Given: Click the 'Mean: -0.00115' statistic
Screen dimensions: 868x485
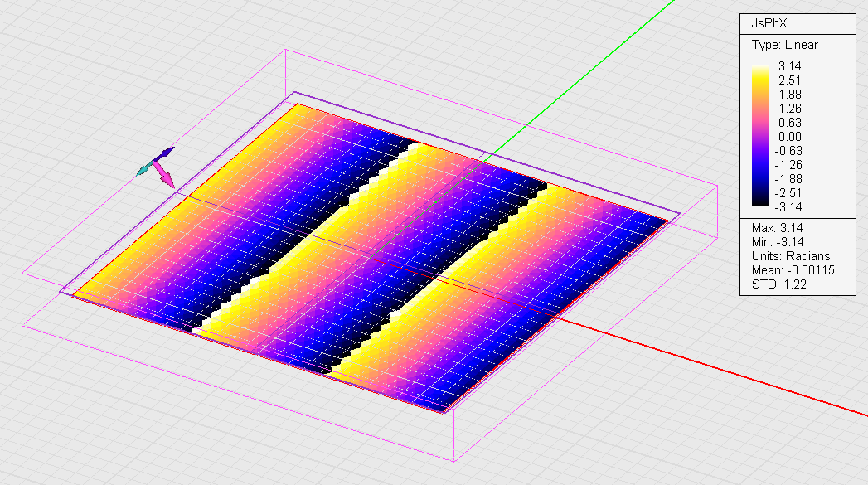Looking at the screenshot, I should pos(793,270).
